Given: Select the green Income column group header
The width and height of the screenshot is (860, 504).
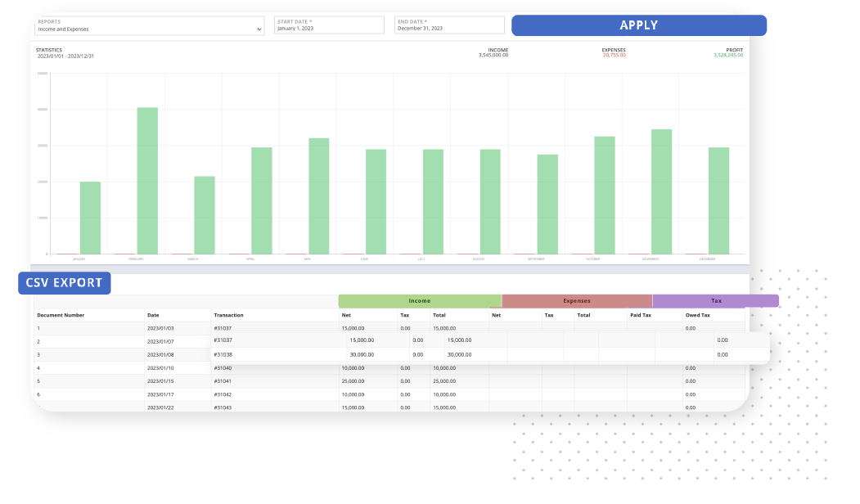Looking at the screenshot, I should 419,301.
